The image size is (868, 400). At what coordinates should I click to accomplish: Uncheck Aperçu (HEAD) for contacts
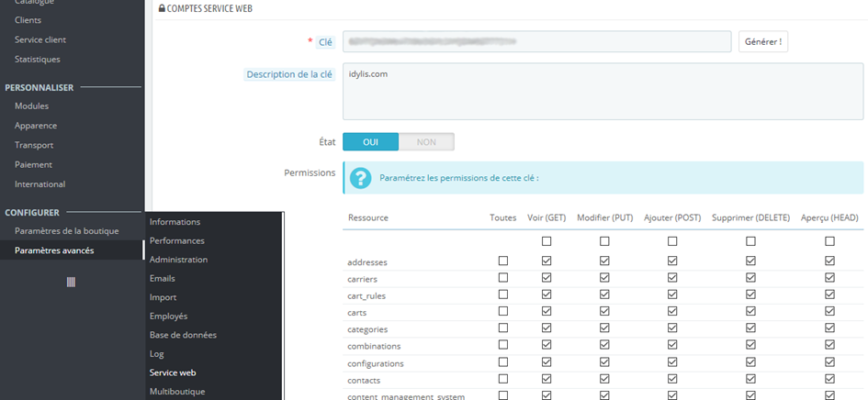pos(829,379)
